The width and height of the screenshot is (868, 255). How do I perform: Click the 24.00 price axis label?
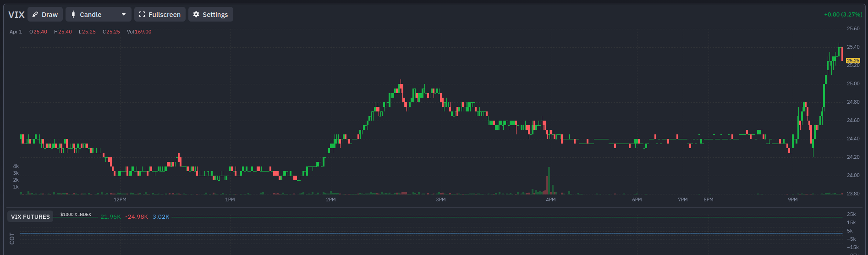[x=853, y=175]
